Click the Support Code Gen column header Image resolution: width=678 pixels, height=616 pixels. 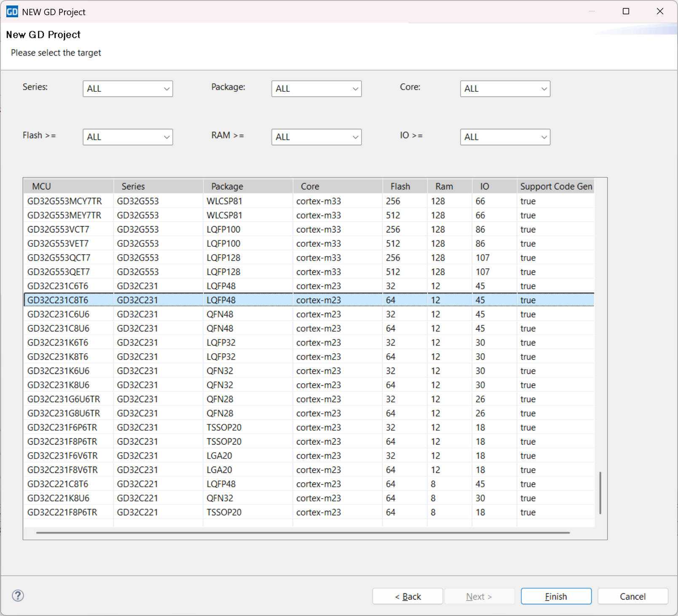[555, 186]
